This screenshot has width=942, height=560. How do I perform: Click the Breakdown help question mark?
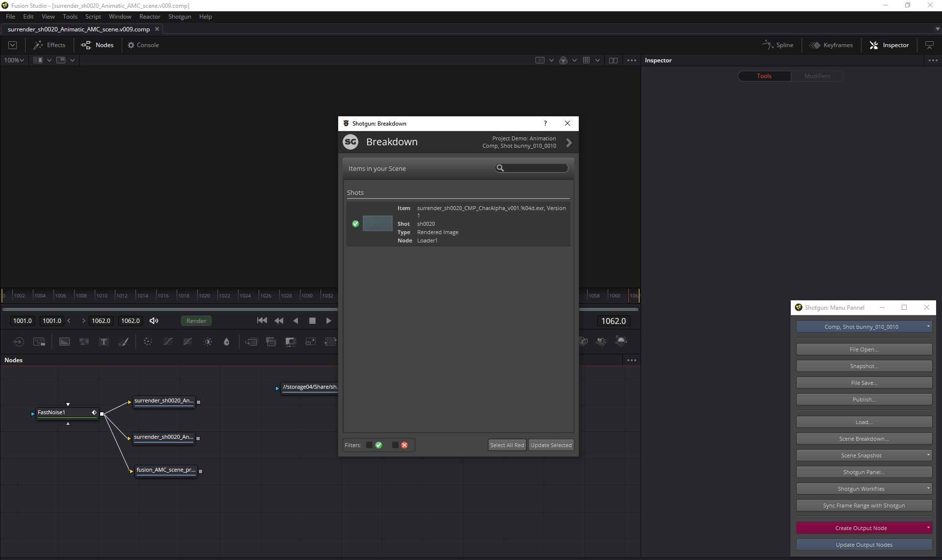click(545, 124)
